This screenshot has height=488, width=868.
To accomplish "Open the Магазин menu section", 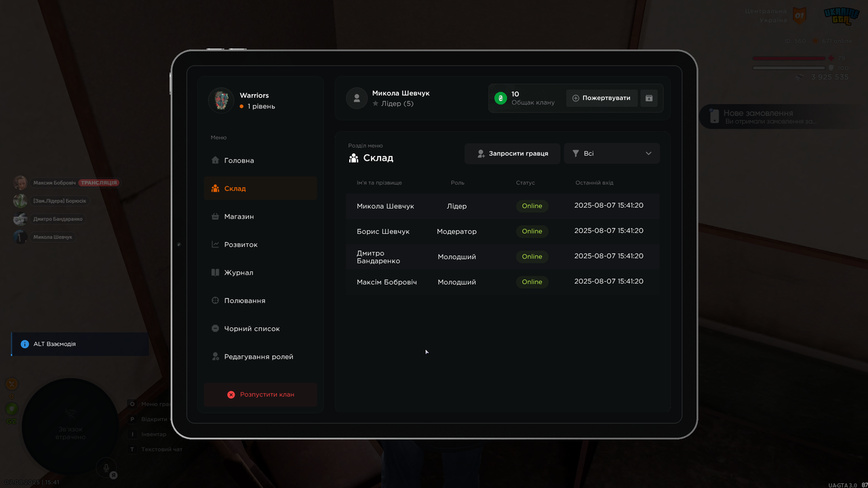I will pyautogui.click(x=260, y=216).
